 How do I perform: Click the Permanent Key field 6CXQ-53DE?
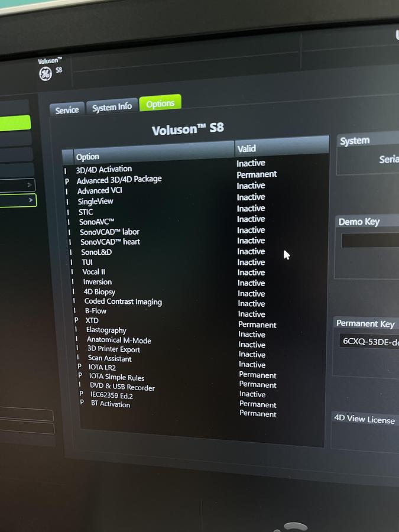pos(369,342)
